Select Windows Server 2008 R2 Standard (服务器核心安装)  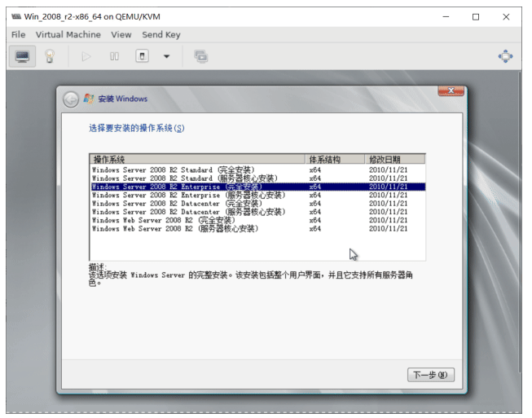point(257,178)
